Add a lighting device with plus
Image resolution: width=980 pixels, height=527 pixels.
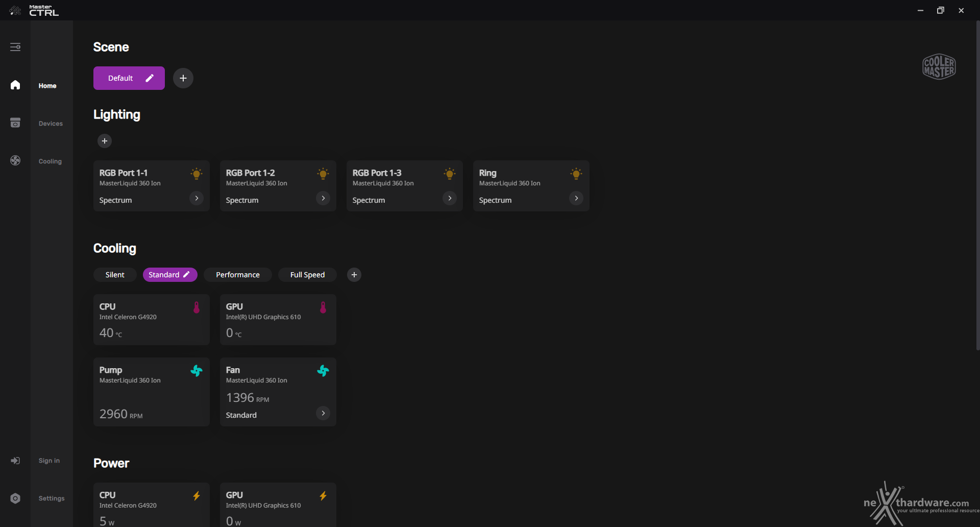105,141
